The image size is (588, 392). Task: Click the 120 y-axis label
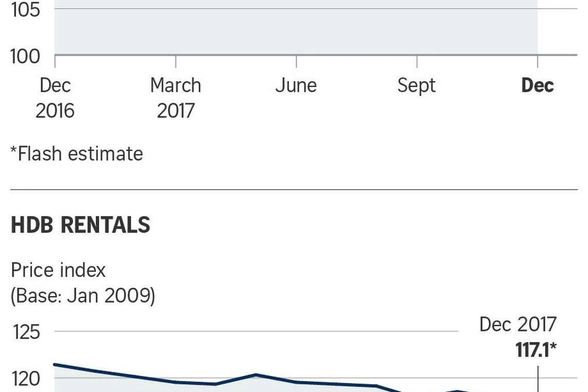[26, 380]
